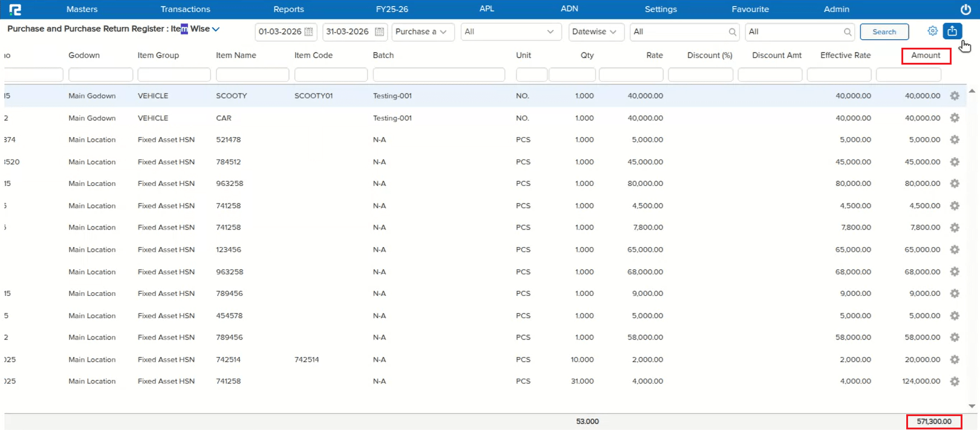This screenshot has width=980, height=430.
Task: Click the Effective Rate column header
Action: tap(845, 55)
